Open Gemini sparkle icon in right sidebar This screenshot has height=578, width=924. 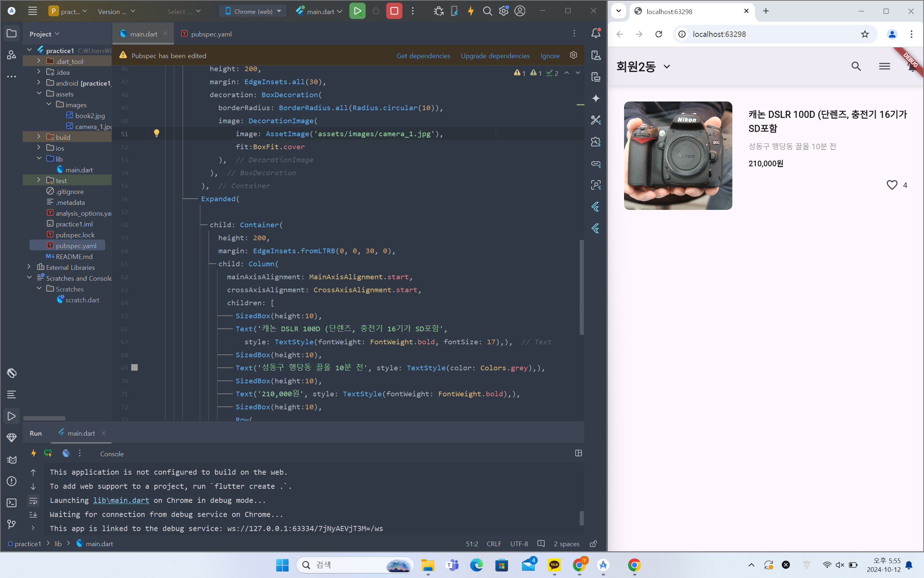(596, 98)
